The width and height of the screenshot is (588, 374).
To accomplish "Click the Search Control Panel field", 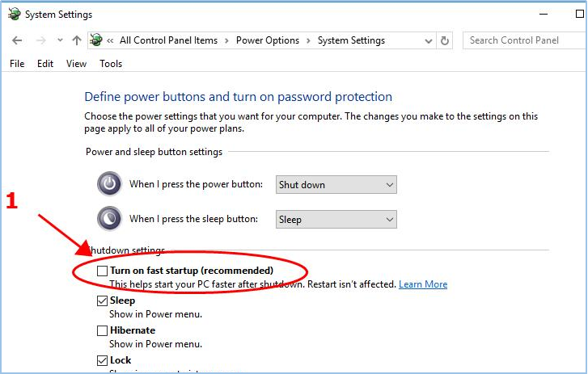I will (522, 40).
